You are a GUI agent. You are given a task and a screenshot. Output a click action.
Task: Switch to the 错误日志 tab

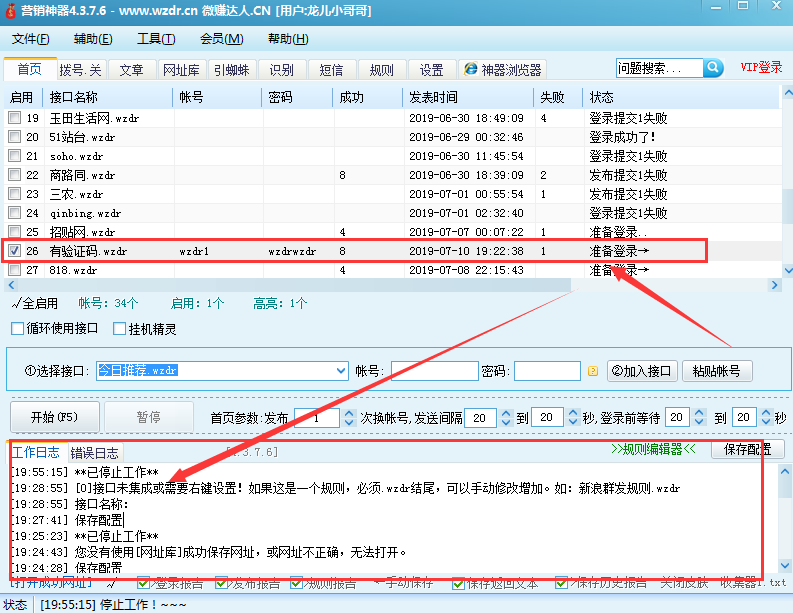pos(95,453)
